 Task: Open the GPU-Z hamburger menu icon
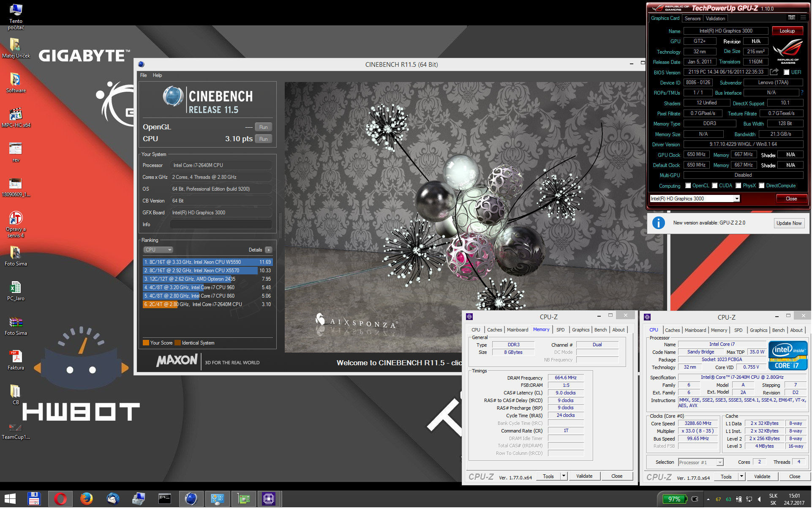[803, 18]
